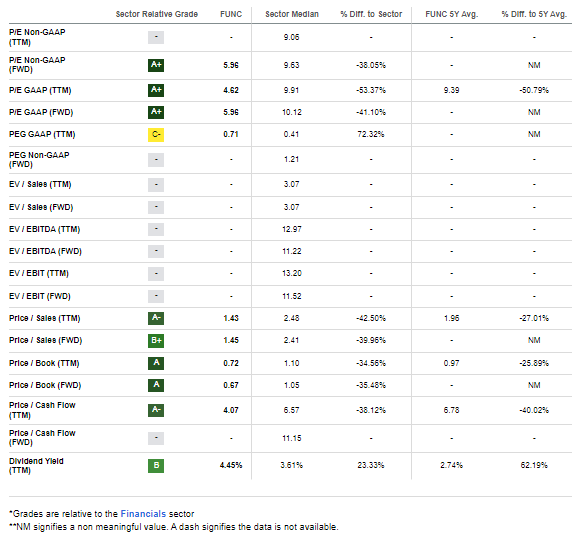This screenshot has height=539, width=583.
Task: Select the Price / Sales (TTM) row label
Action: tap(45, 318)
